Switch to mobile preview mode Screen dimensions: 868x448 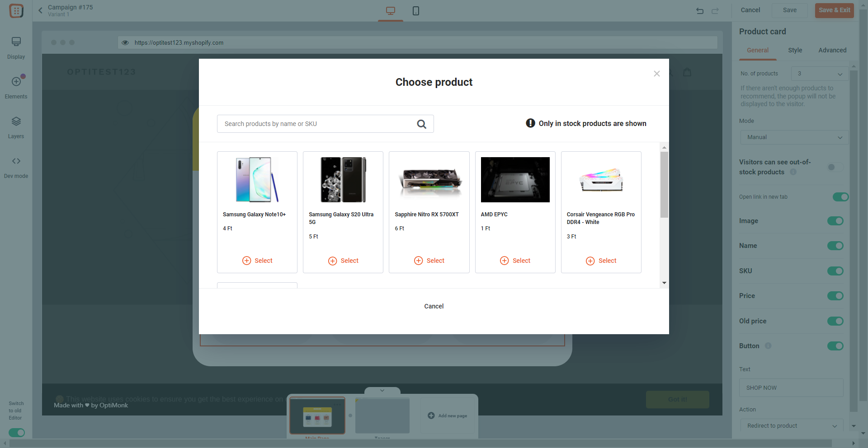(416, 10)
